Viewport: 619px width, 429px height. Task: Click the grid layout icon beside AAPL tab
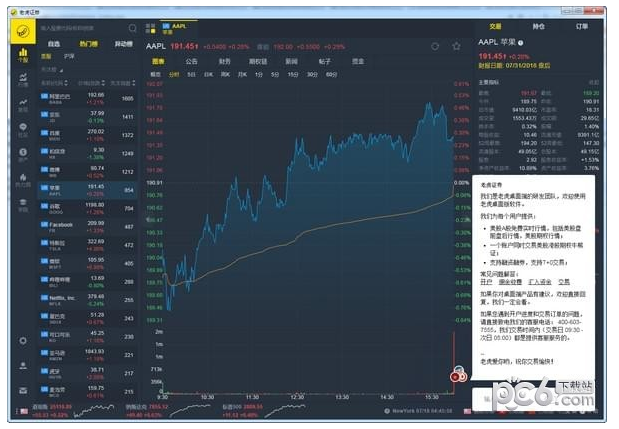pos(150,28)
